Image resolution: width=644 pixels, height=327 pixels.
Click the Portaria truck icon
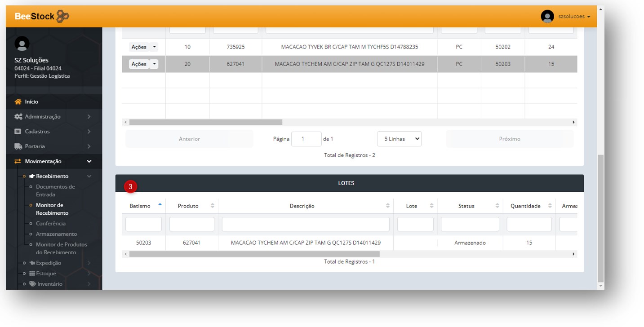tap(18, 146)
